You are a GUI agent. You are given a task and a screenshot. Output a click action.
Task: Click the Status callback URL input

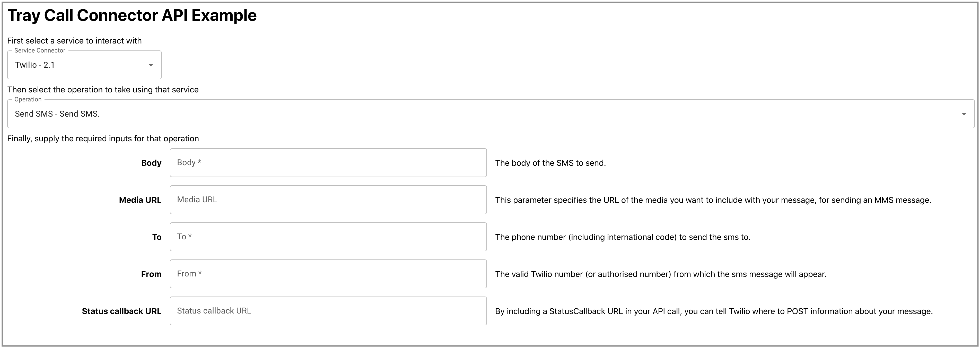[x=328, y=311]
